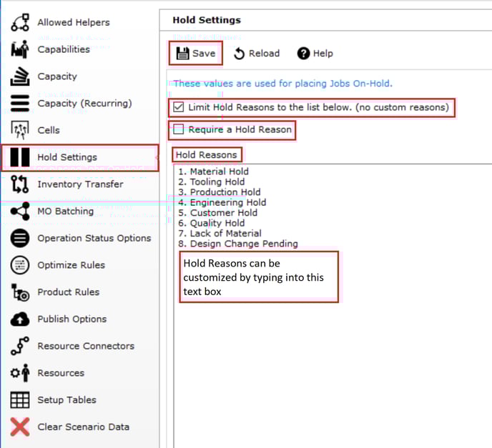Click the '7. Lack of Material' line
This screenshot has height=448, width=492.
(220, 233)
